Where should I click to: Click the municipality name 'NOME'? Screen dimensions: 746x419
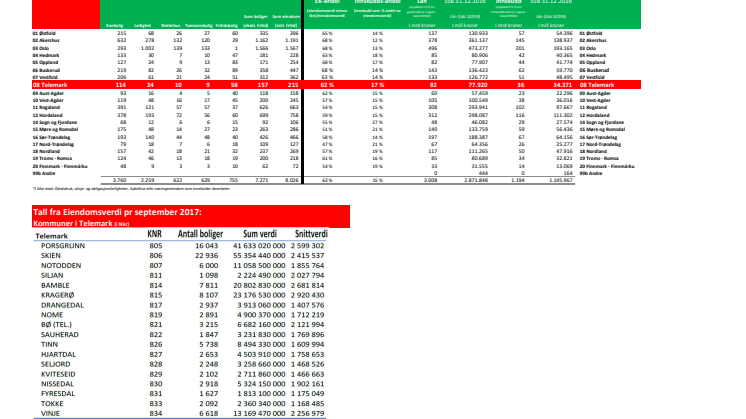click(x=52, y=315)
